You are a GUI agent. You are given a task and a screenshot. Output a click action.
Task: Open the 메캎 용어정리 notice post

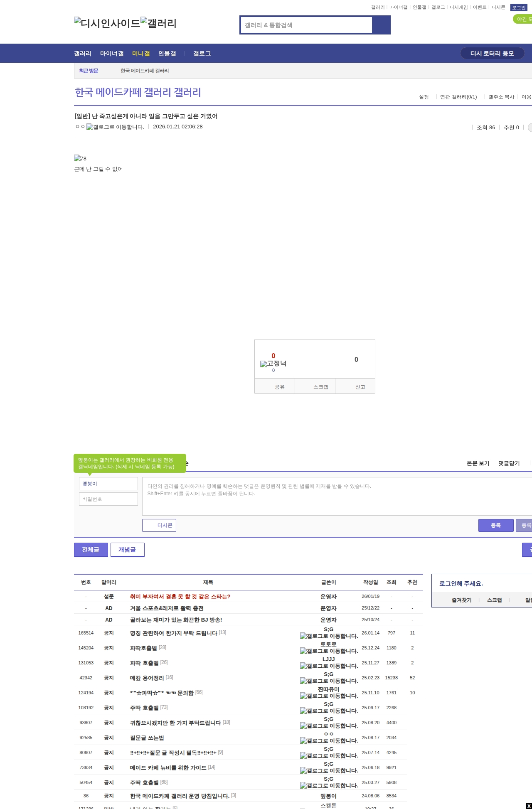pyautogui.click(x=147, y=678)
